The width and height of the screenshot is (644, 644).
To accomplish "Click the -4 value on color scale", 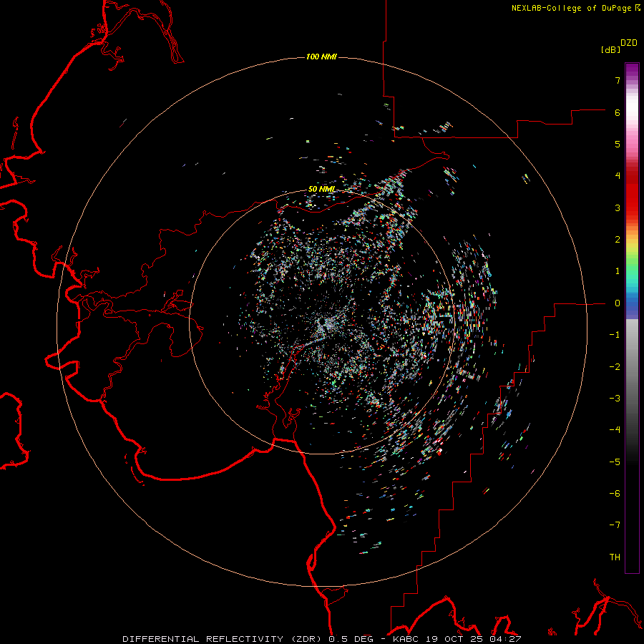I will coord(615,430).
